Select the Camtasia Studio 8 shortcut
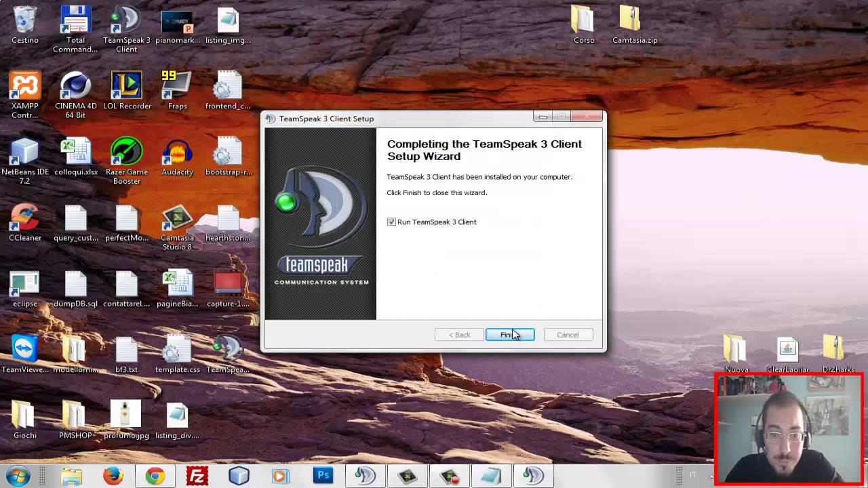The image size is (868, 488). pos(177,227)
